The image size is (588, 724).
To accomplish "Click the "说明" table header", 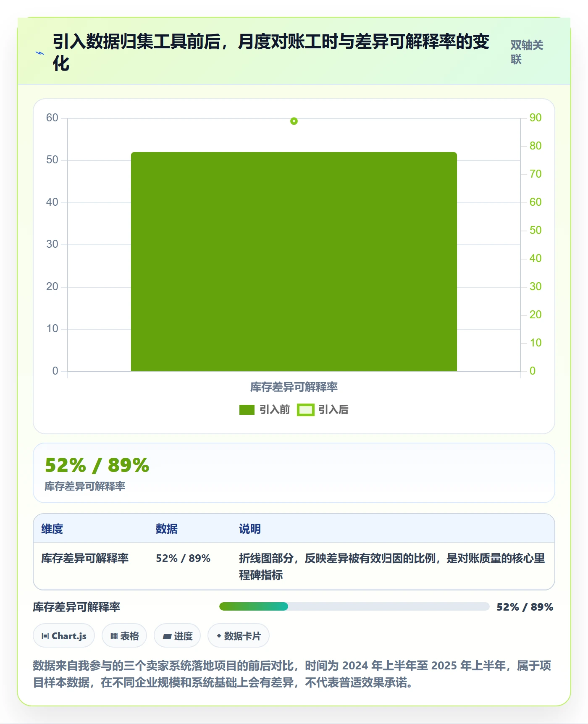I will [250, 529].
